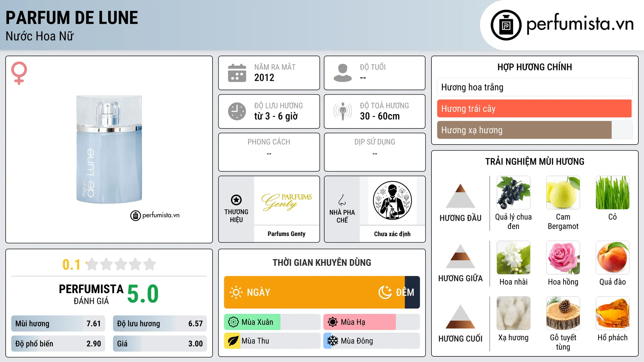Select the Quả lý chua đen note image
The height and width of the screenshot is (362, 644).
(x=513, y=193)
